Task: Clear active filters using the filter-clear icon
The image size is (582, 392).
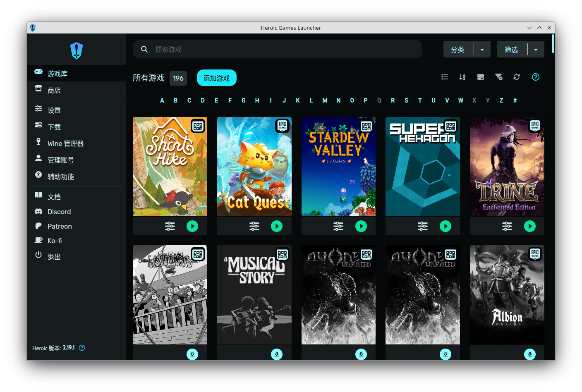Action: tap(499, 77)
